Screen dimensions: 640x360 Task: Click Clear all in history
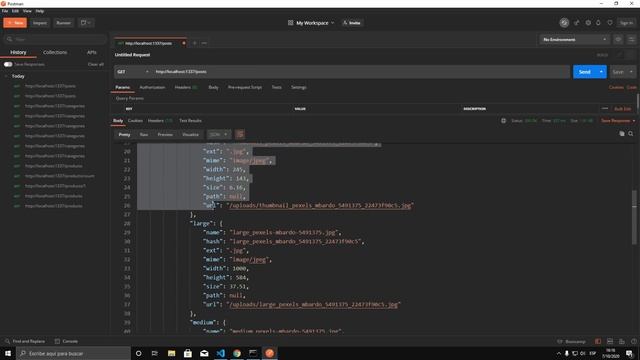coord(96,64)
